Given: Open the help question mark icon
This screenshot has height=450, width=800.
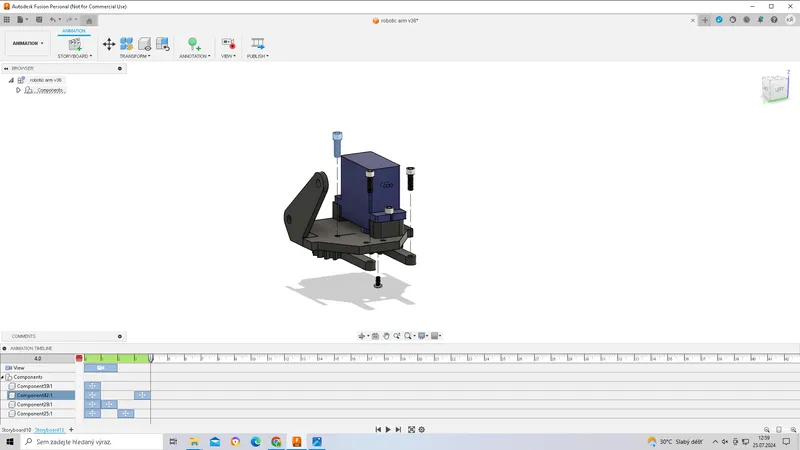Looking at the screenshot, I should point(774,20).
